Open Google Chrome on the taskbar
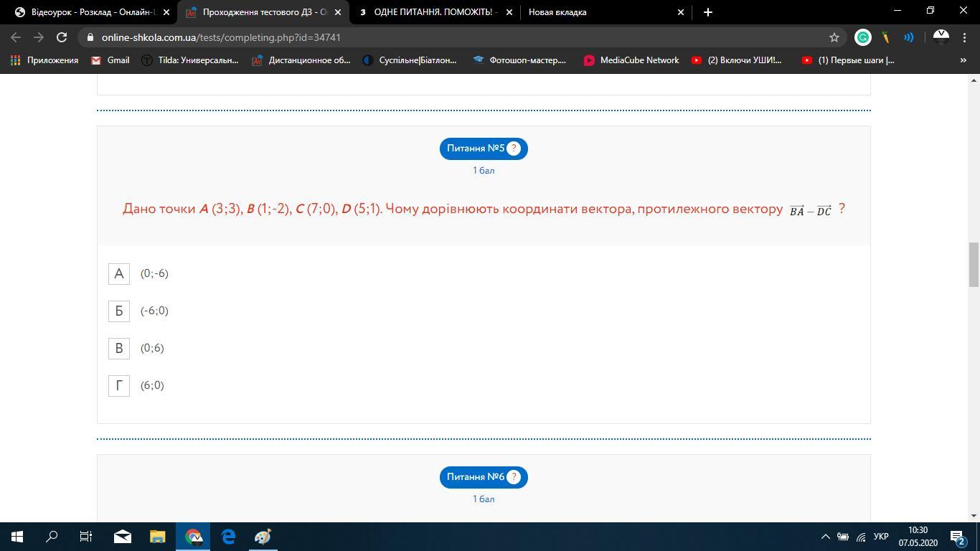 193,537
